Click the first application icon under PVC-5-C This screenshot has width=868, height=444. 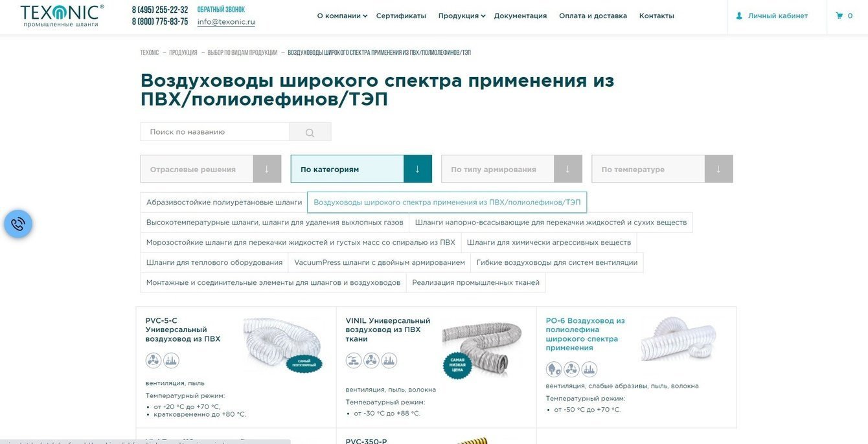pyautogui.click(x=153, y=361)
